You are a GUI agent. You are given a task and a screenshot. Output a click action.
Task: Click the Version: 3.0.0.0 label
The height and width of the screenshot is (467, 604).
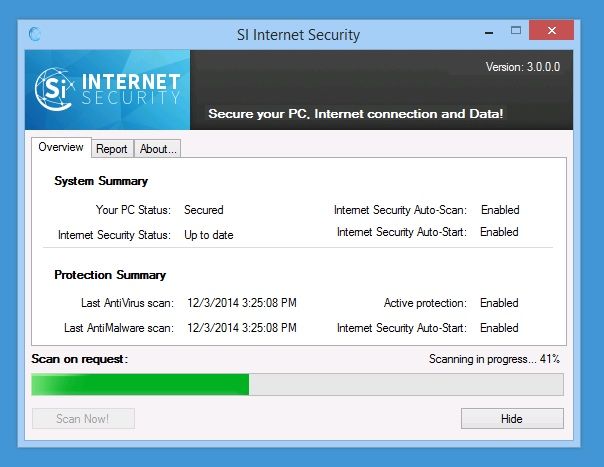(x=523, y=67)
